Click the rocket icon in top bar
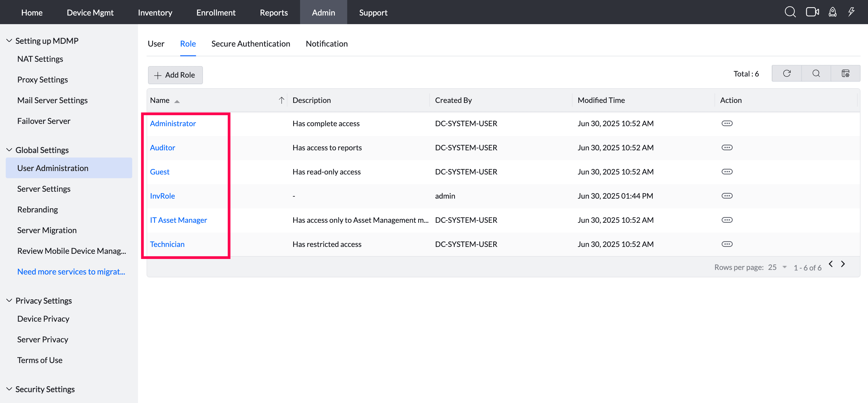 [832, 12]
